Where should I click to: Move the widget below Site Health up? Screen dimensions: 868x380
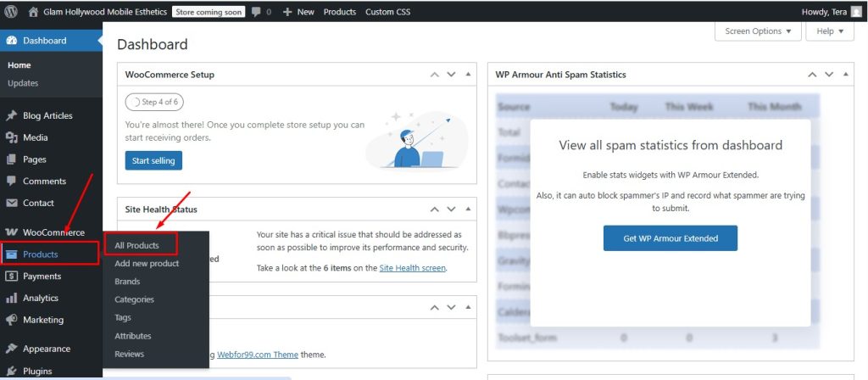(435, 307)
